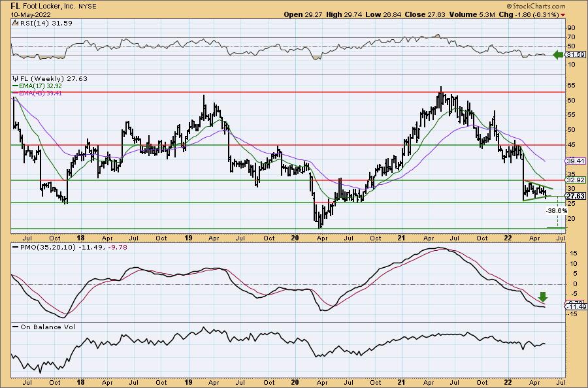
Task: Click the NYSE exchange label
Action: pos(88,7)
